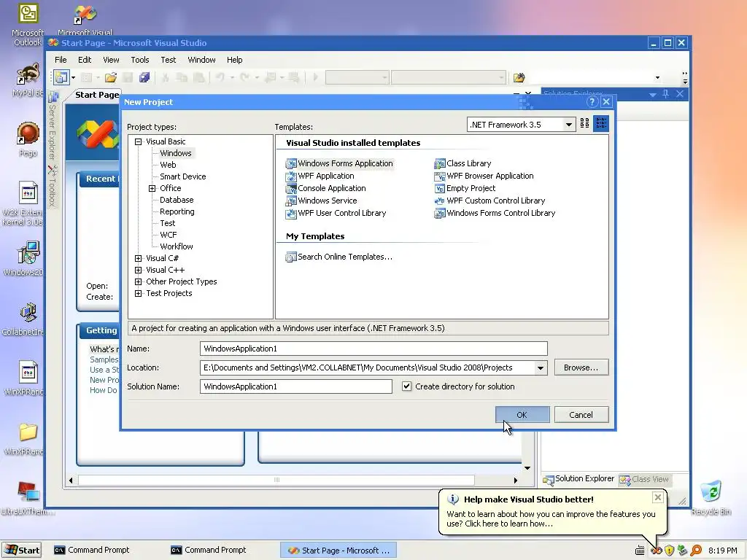Expand the Other Project Types node
747x560 pixels.
[138, 281]
